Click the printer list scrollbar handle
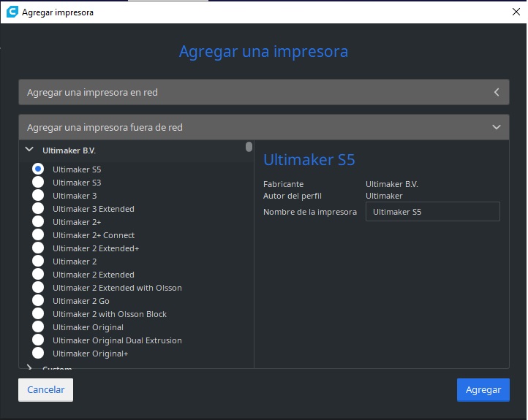The image size is (528, 420). point(249,147)
